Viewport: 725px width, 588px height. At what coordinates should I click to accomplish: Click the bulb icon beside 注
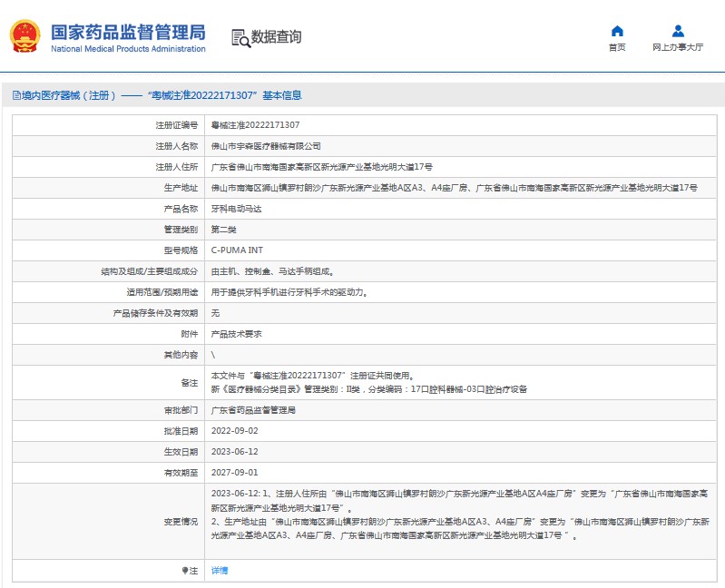click(x=185, y=571)
